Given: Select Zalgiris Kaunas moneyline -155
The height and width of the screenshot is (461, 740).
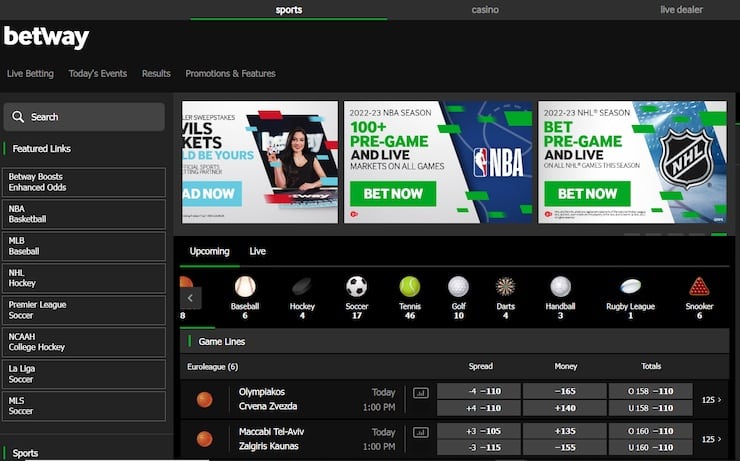Looking at the screenshot, I should point(565,448).
